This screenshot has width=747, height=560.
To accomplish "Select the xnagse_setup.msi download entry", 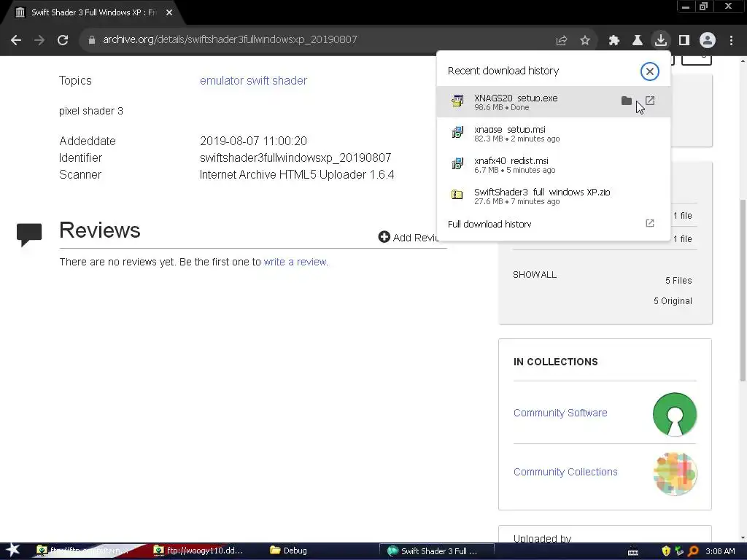I will [553, 133].
